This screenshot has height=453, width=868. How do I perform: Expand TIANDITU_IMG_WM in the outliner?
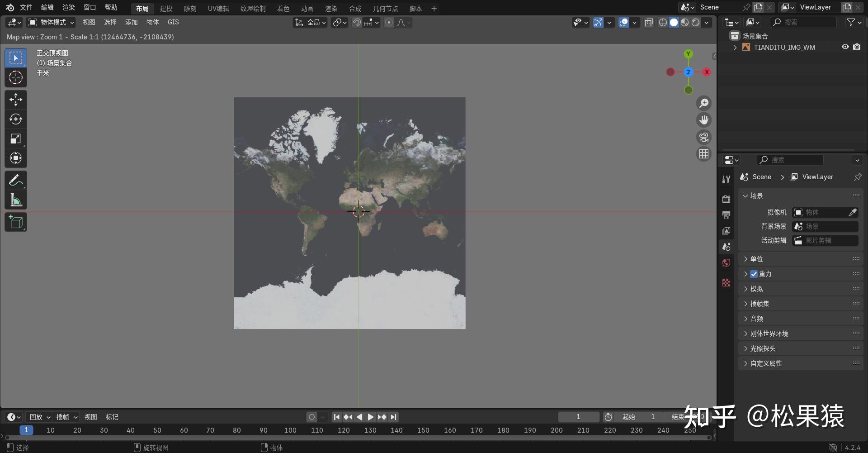coord(734,47)
